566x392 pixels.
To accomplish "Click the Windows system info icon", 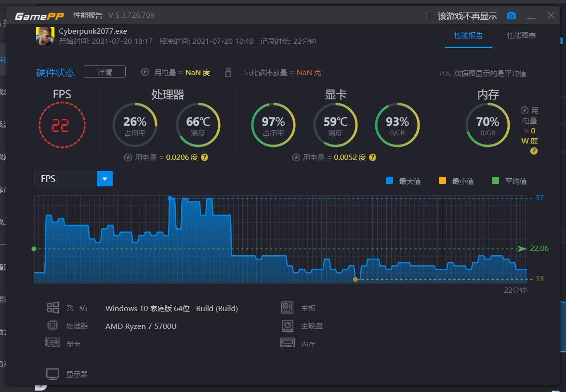I will pyautogui.click(x=53, y=308).
